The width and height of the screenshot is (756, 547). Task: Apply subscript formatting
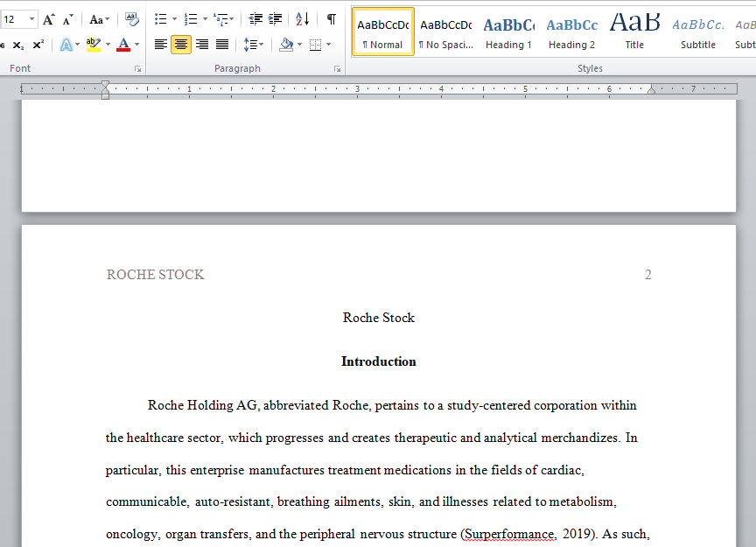(18, 45)
